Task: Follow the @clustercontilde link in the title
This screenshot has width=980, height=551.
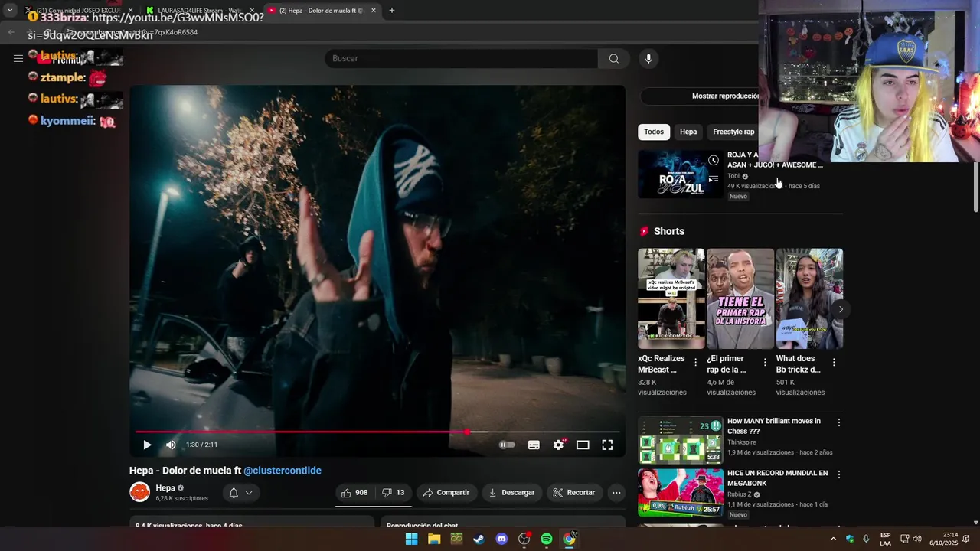Action: coord(283,471)
